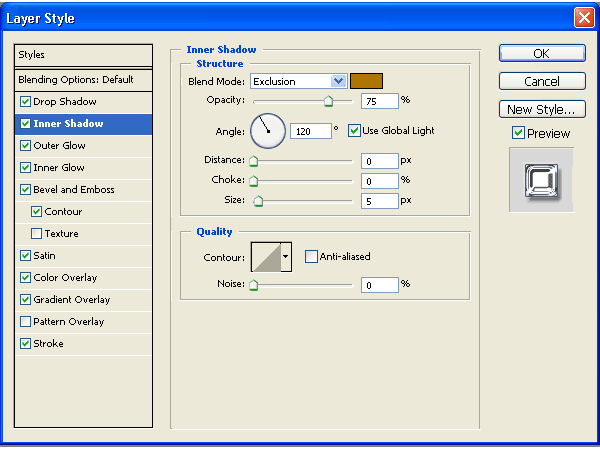Click the angle dial control
Screen dimensions: 600x450
pyautogui.click(x=268, y=130)
